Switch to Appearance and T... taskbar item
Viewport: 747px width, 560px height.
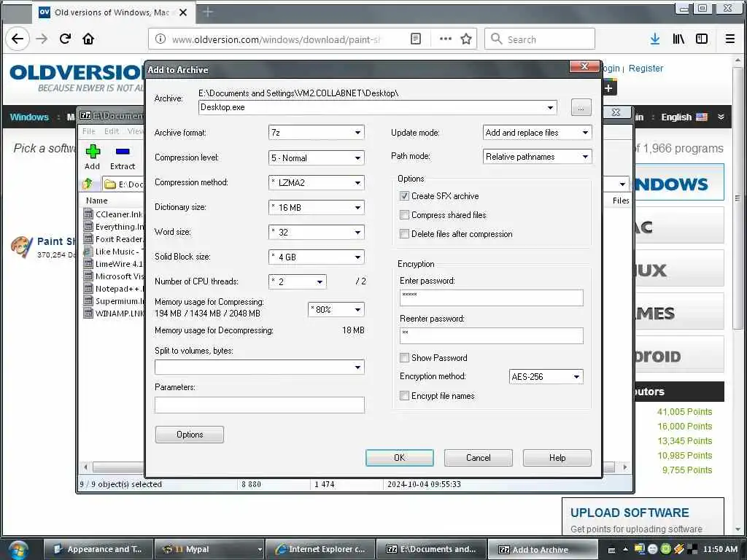99,549
